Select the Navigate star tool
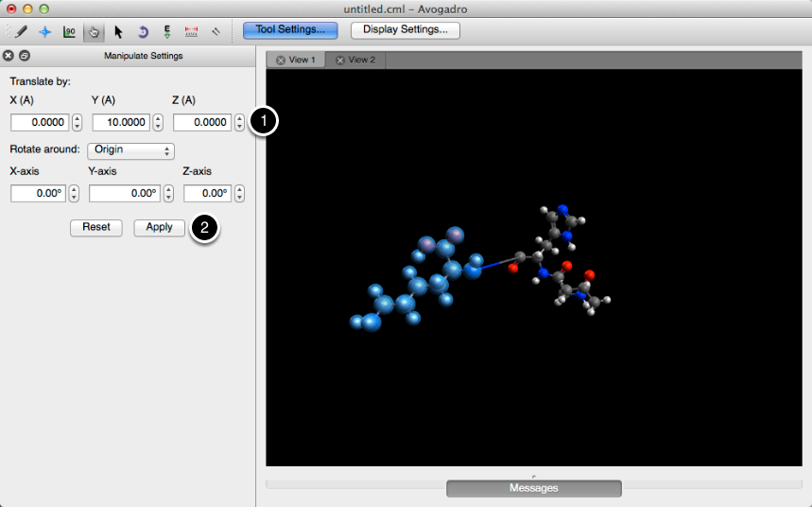 (x=44, y=31)
